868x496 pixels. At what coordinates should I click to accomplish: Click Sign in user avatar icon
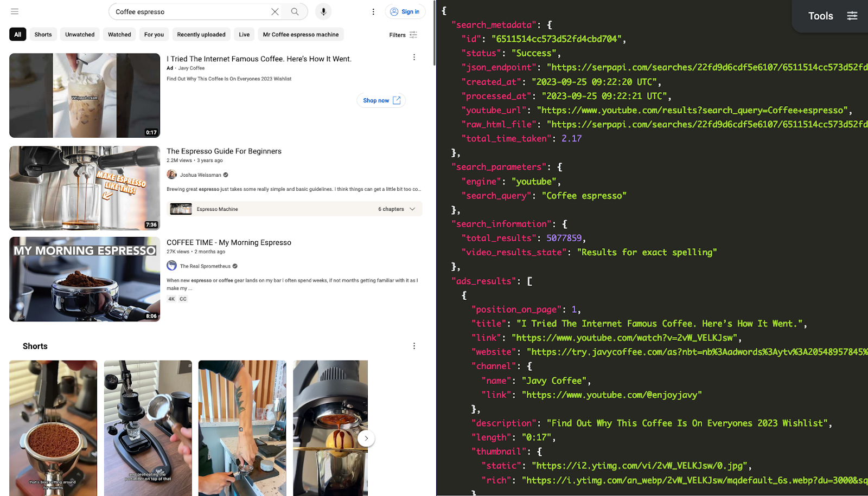(394, 11)
